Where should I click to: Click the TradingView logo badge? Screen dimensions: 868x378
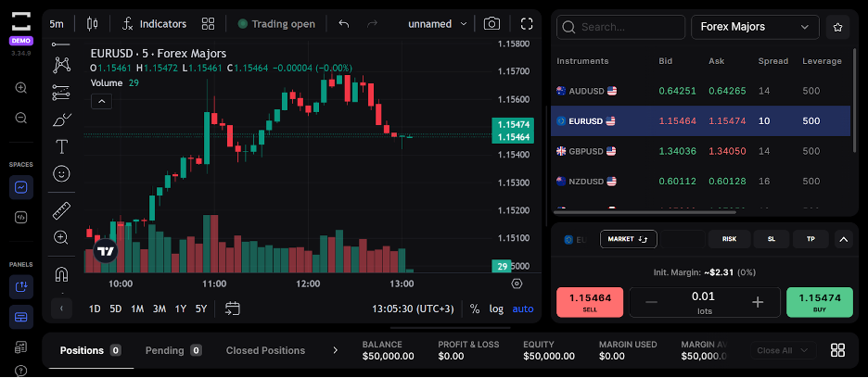(105, 251)
